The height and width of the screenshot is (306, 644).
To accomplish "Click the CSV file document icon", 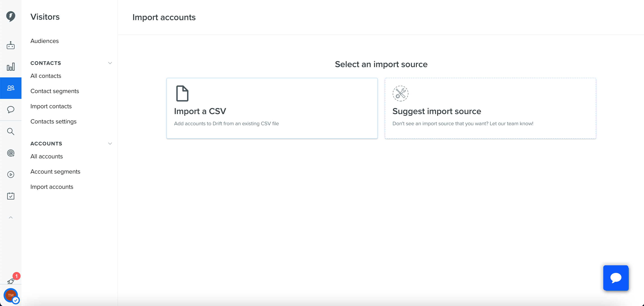I will pyautogui.click(x=182, y=93).
